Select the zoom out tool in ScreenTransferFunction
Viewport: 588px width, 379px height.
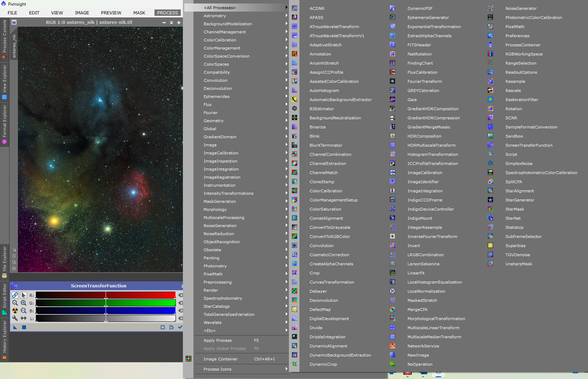click(24, 311)
